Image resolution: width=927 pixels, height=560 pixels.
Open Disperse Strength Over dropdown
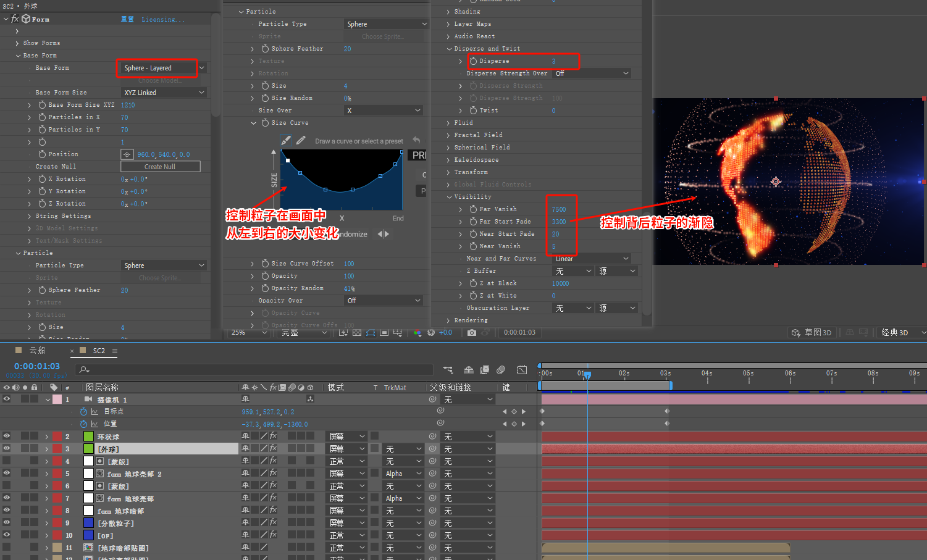[592, 73]
